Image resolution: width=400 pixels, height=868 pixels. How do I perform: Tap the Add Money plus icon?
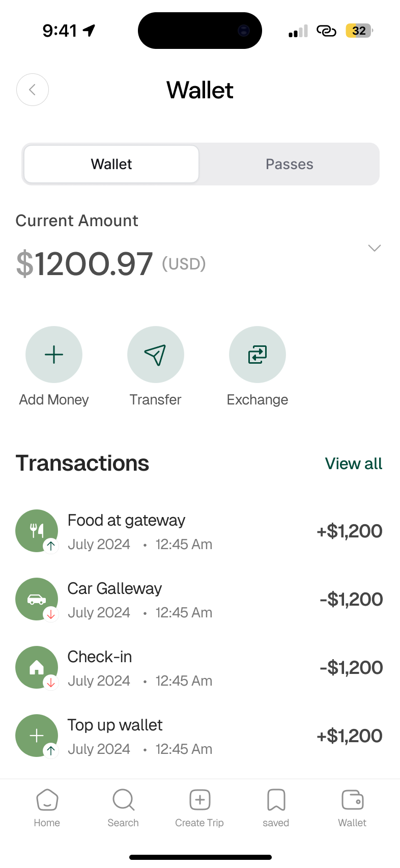pos(54,355)
